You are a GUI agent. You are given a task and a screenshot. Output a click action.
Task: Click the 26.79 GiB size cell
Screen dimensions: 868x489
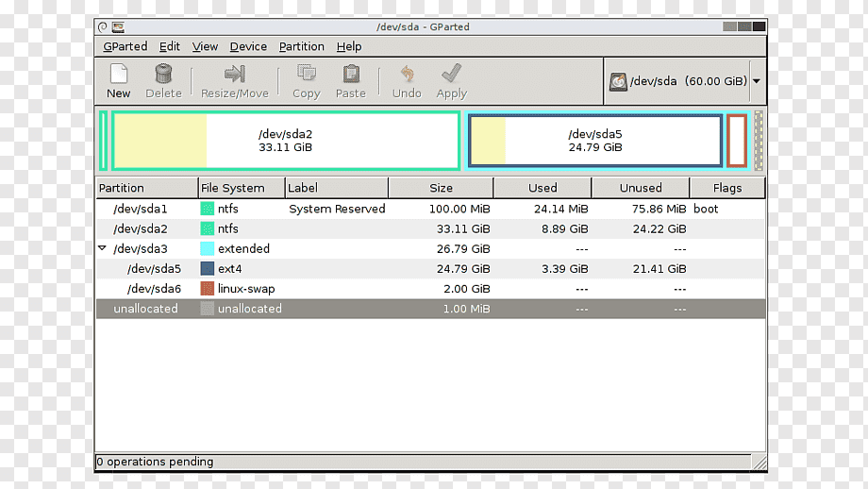tap(463, 248)
